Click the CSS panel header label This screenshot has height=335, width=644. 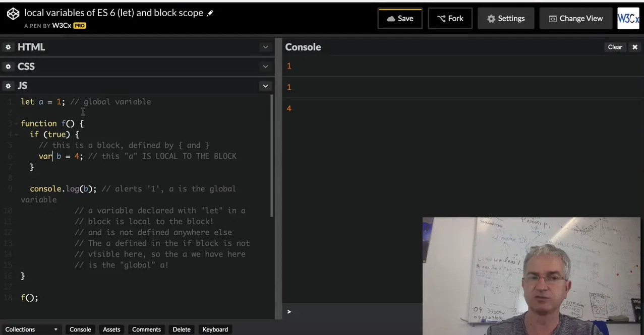pos(26,66)
